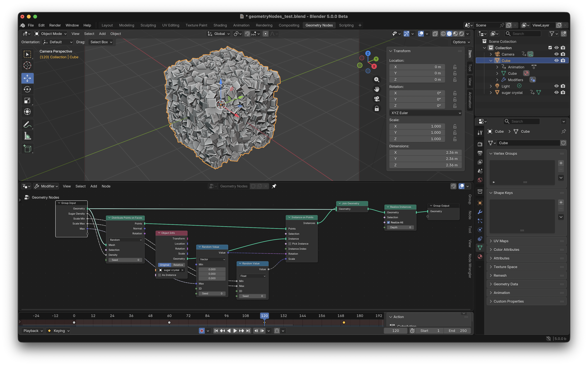Select the Measure tool
The image size is (588, 366).
(x=27, y=136)
